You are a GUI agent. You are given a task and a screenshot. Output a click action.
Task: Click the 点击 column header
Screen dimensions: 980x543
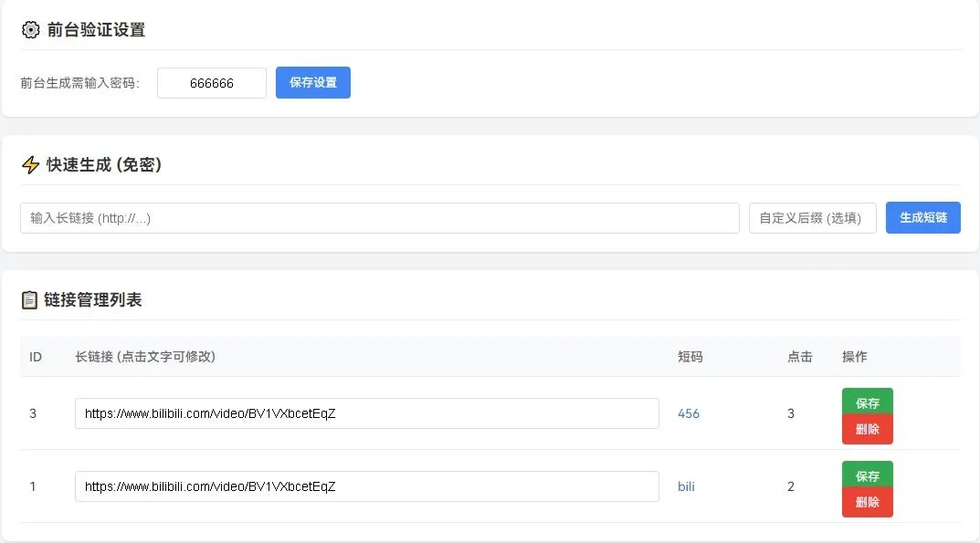[799, 357]
